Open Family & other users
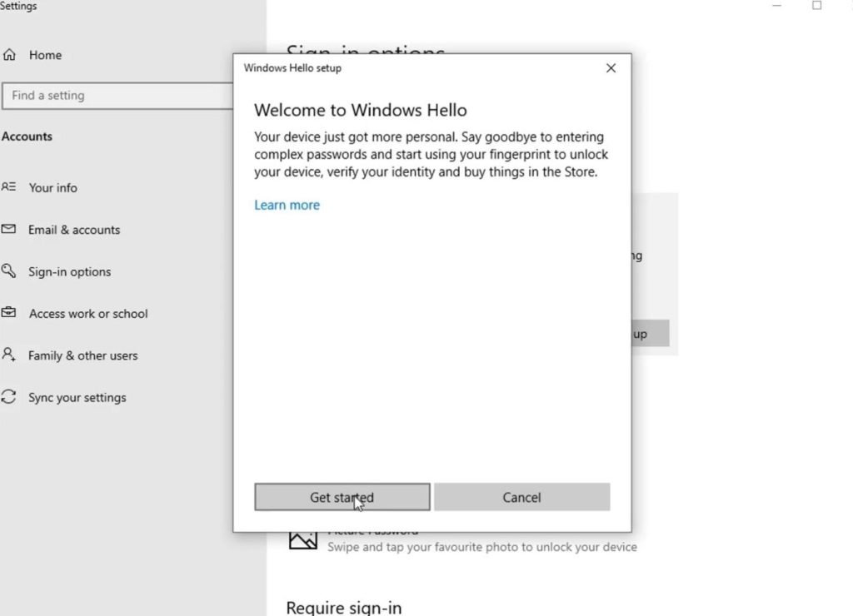The height and width of the screenshot is (616, 853). point(82,355)
